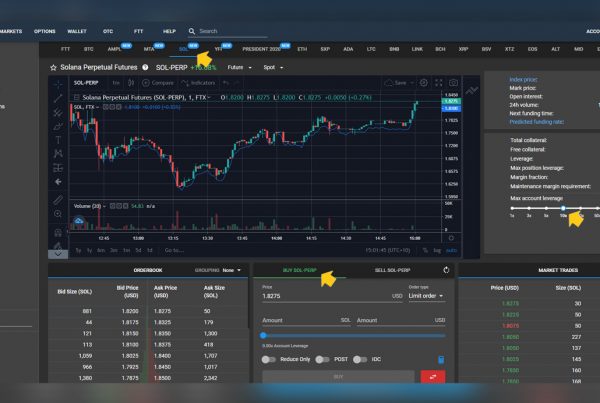Viewport: 600px width, 403px height.
Task: Open the OTC menu
Action: [108, 31]
